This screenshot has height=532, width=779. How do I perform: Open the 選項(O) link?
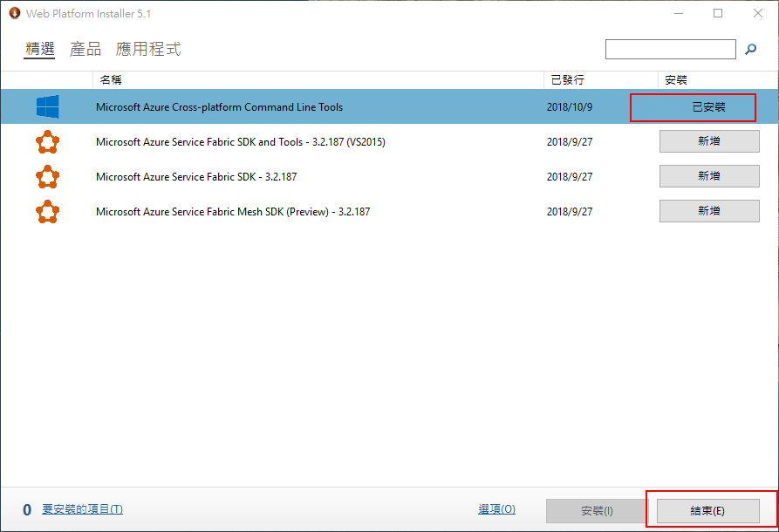[x=497, y=509]
